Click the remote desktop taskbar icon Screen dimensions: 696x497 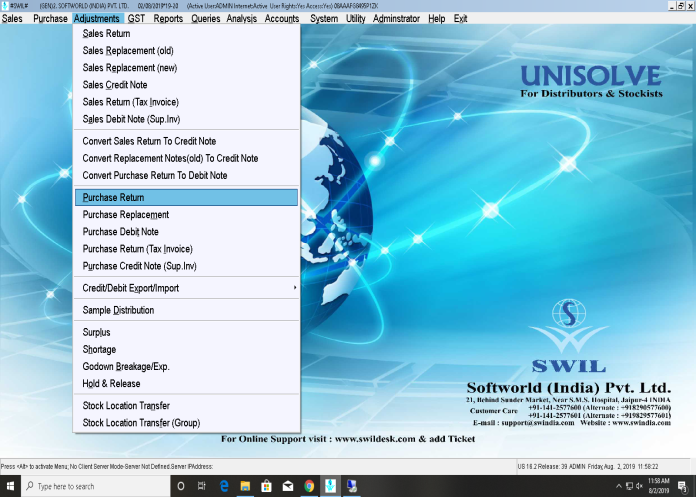(352, 486)
